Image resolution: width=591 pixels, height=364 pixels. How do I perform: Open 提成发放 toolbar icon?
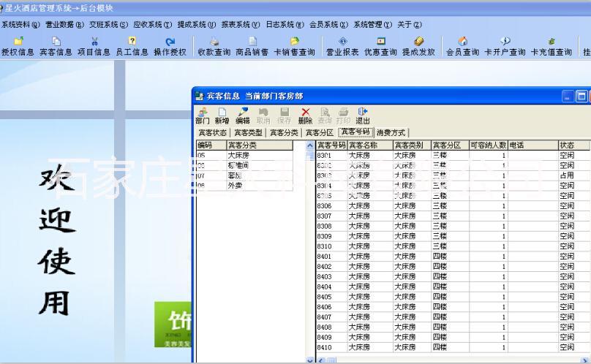coord(419,47)
